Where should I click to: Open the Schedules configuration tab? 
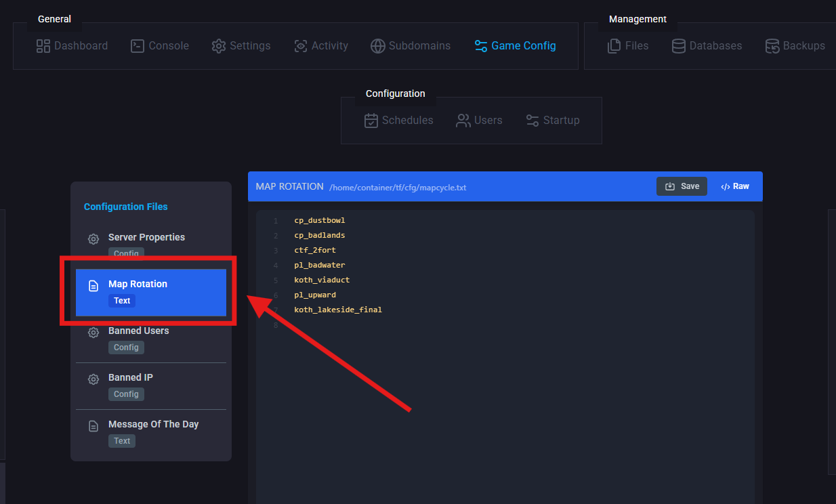[x=399, y=121]
